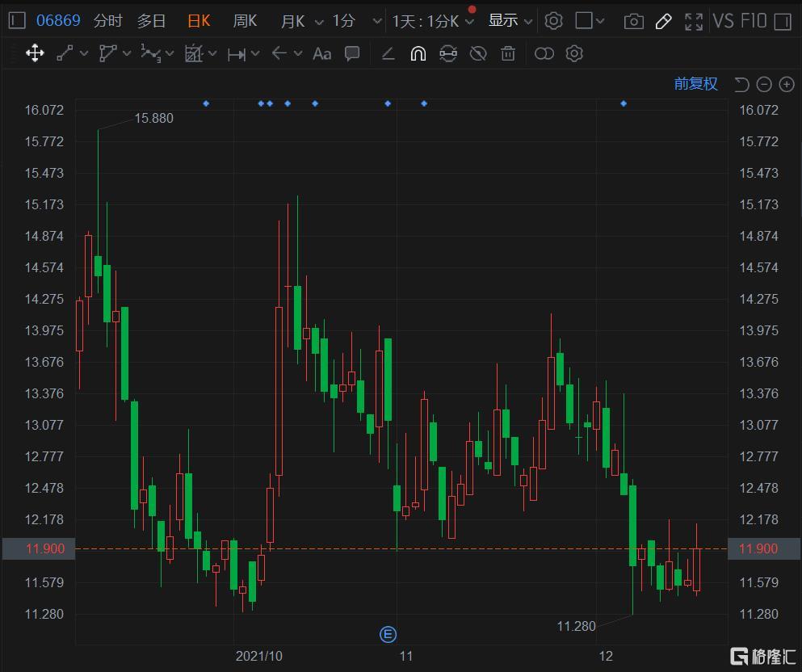This screenshot has width=802, height=672.
Task: Open the F10 company info
Action: click(753, 21)
